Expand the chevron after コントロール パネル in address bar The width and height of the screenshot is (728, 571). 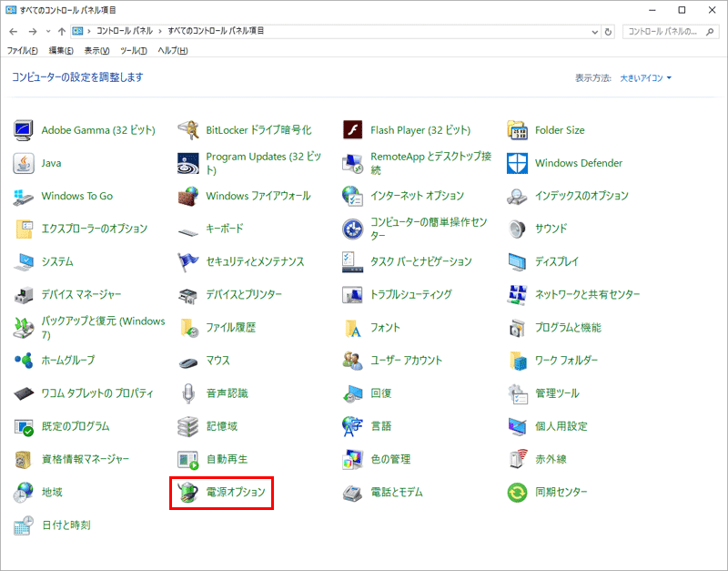(x=160, y=31)
